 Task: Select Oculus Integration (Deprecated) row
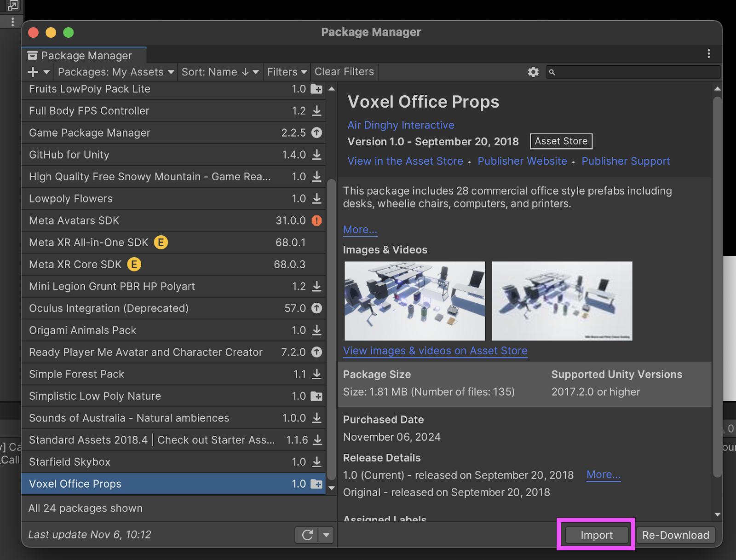174,308
